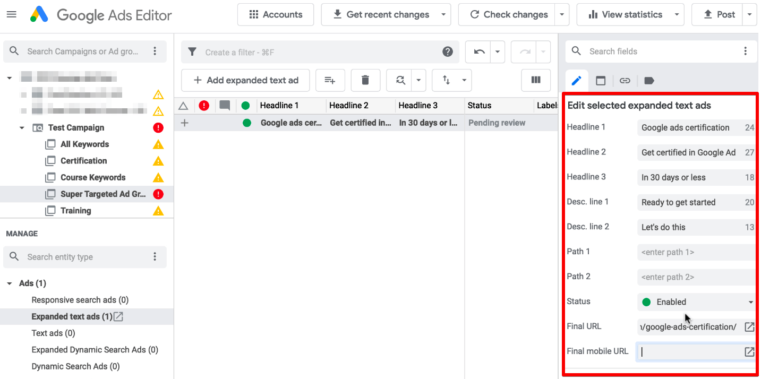Screen dimensions: 761x379
Task: Select the Google ads cer... table row
Action: click(x=366, y=123)
